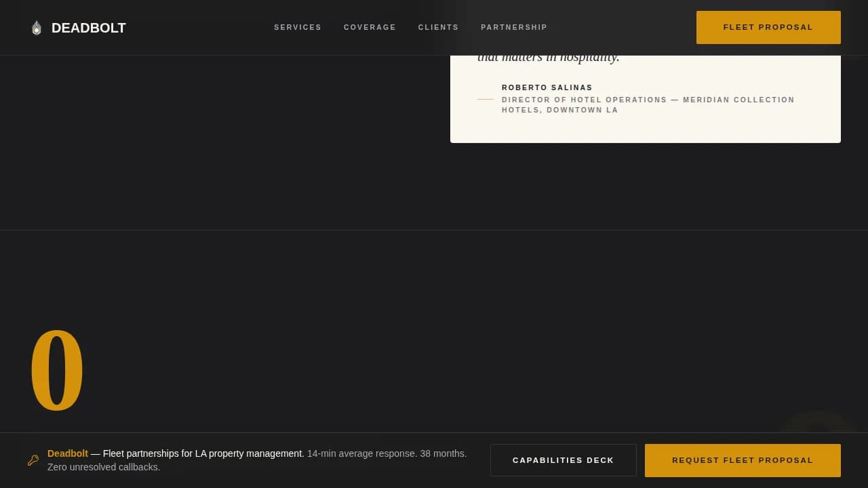
Task: Open the Coverage nav item
Action: click(370, 27)
